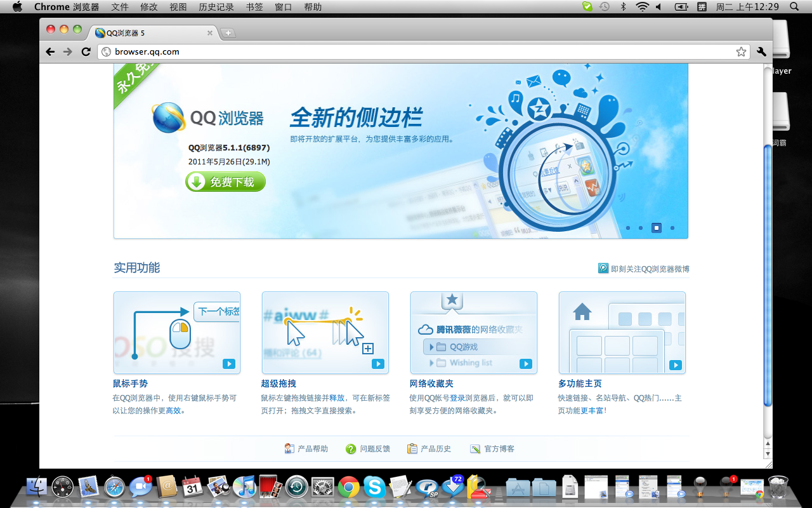This screenshot has height=508, width=812.
Task: Click the 鼠标手势 heading link
Action: click(130, 384)
